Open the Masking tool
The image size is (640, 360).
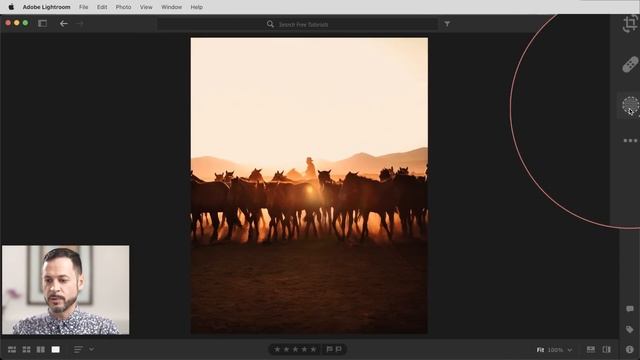click(x=630, y=105)
